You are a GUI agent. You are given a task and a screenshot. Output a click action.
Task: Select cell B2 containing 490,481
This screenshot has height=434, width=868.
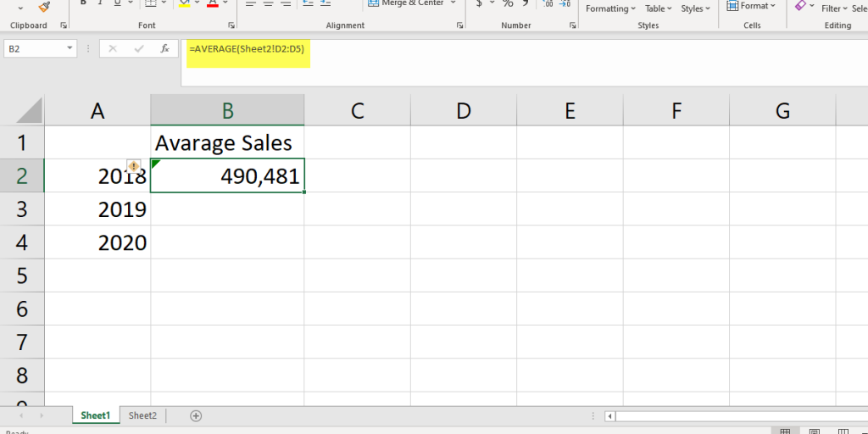(227, 175)
